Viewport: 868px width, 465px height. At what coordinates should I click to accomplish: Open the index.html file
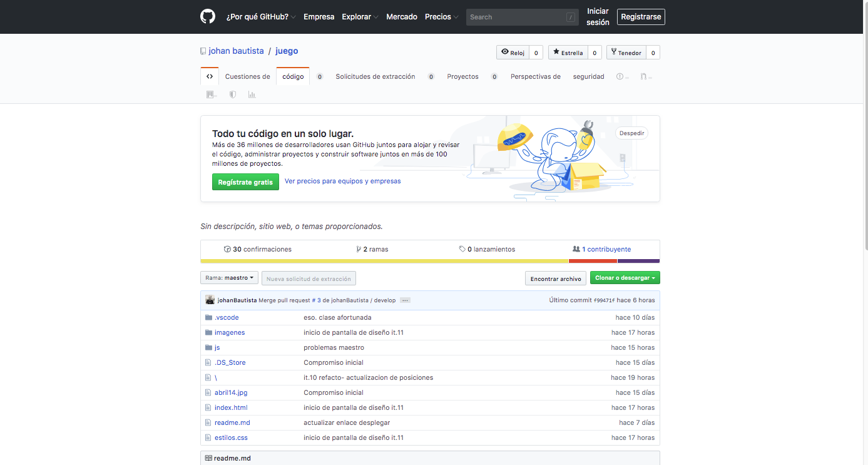231,407
